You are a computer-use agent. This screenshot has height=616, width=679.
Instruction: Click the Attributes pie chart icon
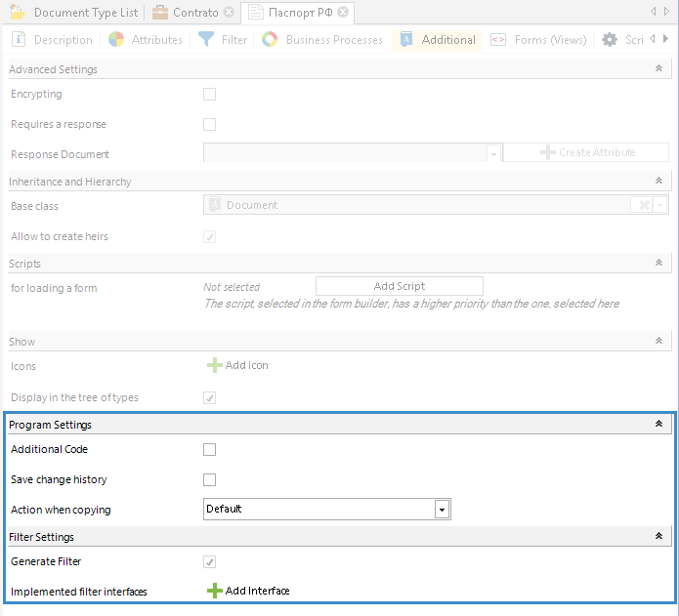pos(116,40)
